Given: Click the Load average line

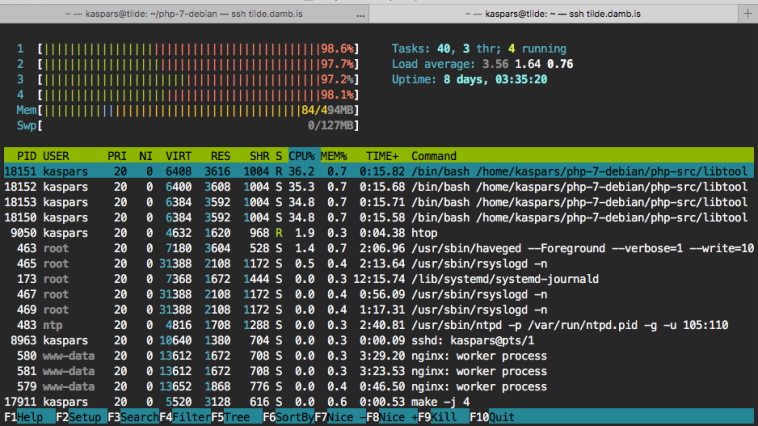Looking at the screenshot, I should pyautogui.click(x=482, y=64).
